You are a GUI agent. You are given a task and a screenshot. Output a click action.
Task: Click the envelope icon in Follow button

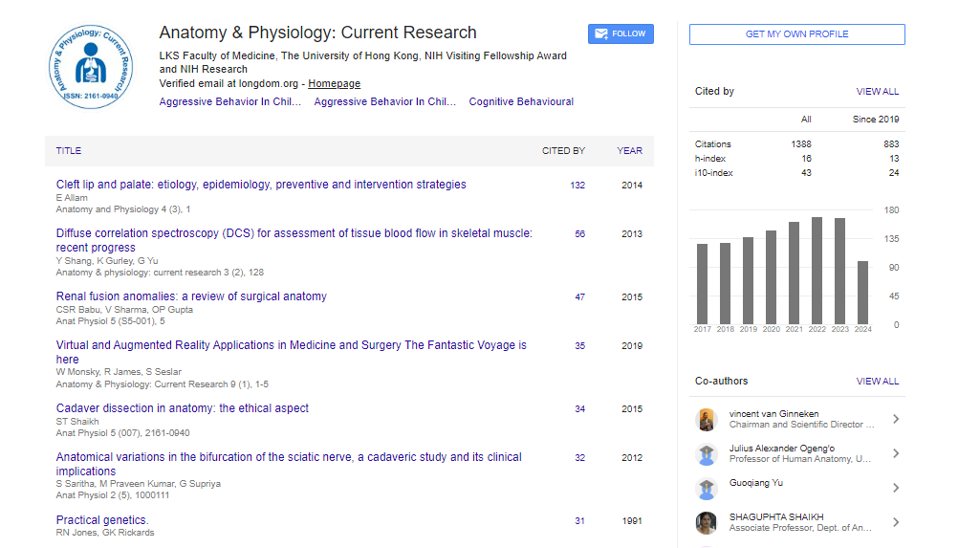[601, 33]
